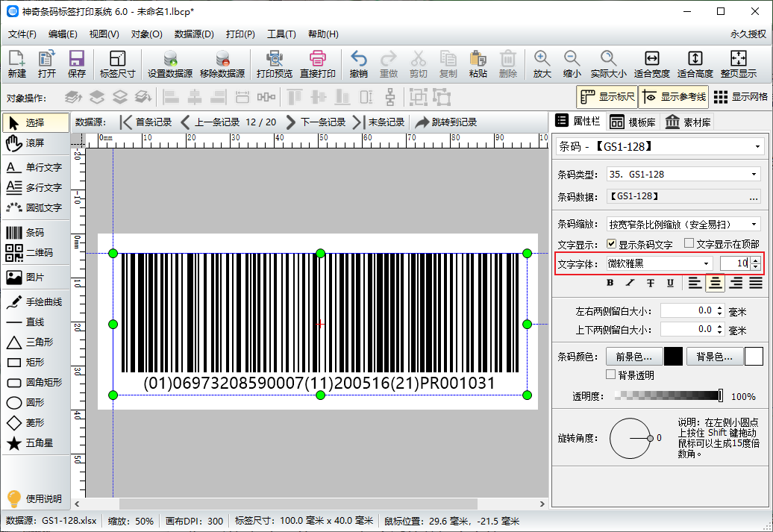The image size is (773, 532).
Task: Click the 跳转到记录 button
Action: pos(446,122)
